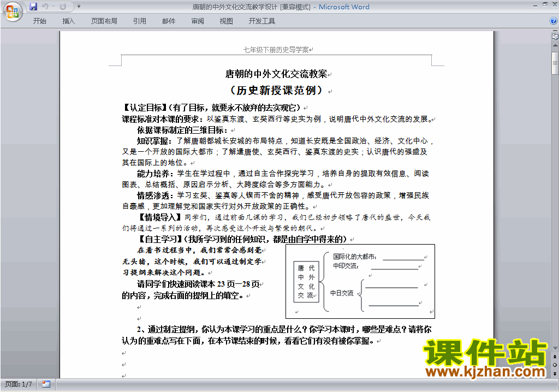Go to the 开发工具 tab
The height and width of the screenshot is (392, 559).
point(262,21)
